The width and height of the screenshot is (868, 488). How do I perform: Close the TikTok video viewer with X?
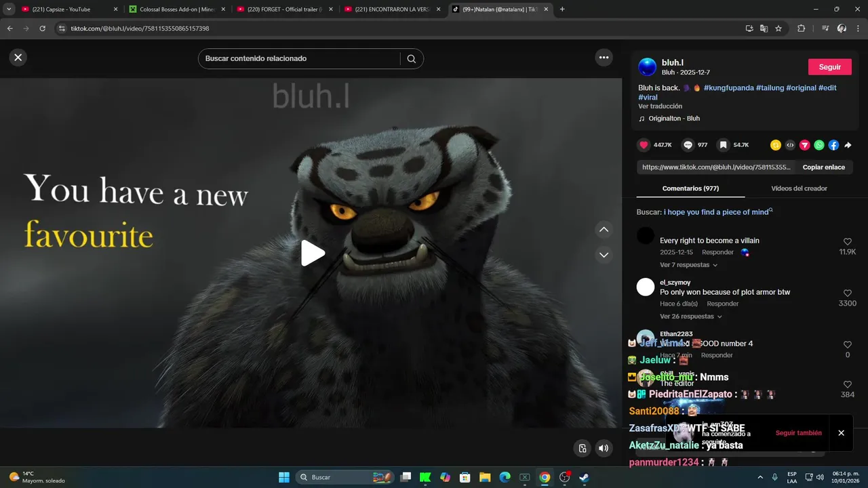(x=18, y=58)
